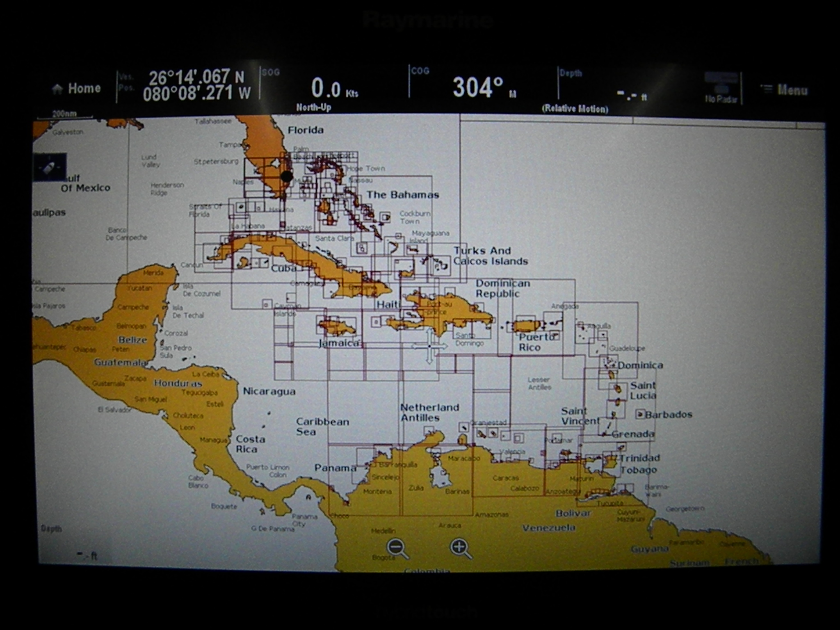
Task: Tap the Belize label
Action: tap(132, 340)
